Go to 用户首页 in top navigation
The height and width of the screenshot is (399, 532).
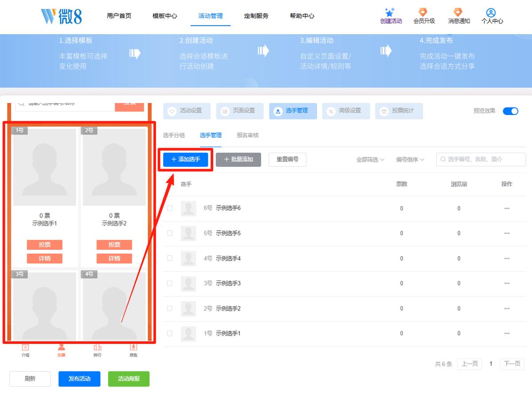[x=119, y=16]
